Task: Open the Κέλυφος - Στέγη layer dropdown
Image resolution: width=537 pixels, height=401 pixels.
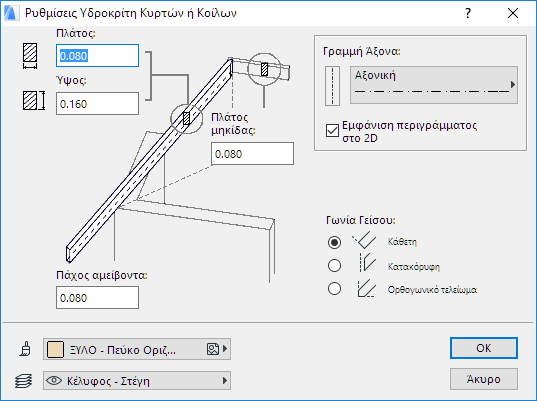Action: click(x=137, y=380)
